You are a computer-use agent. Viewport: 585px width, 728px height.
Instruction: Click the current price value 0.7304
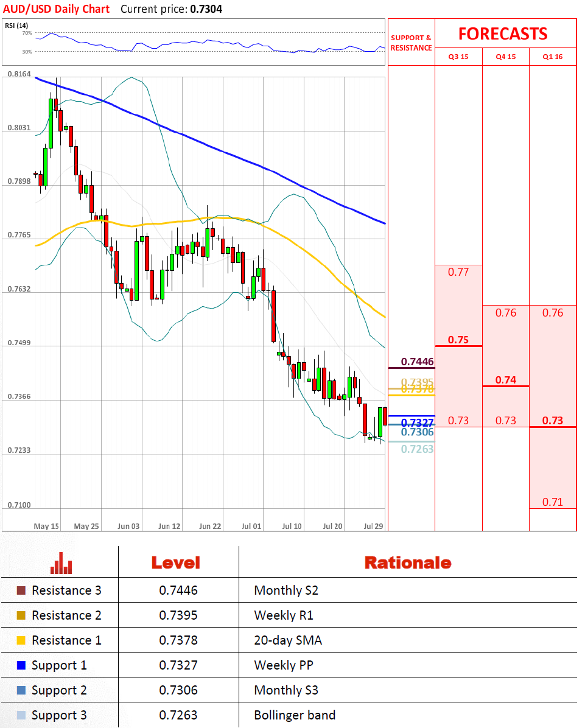206,9
